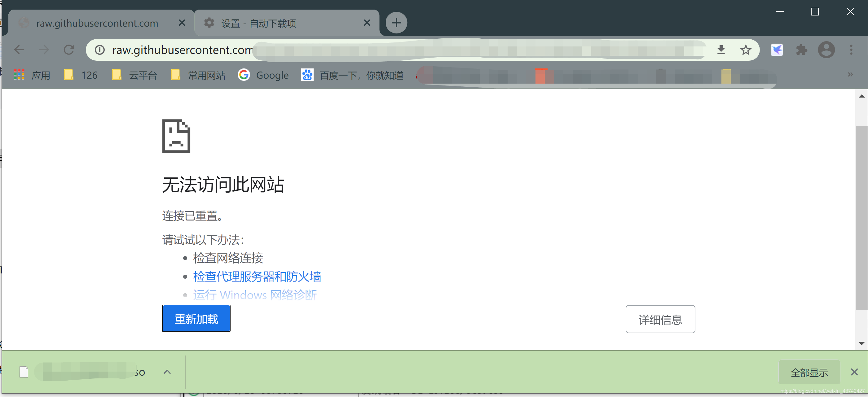Viewport: 868px width, 397px height.
Task: Click the 详细信息 button
Action: pos(660,319)
